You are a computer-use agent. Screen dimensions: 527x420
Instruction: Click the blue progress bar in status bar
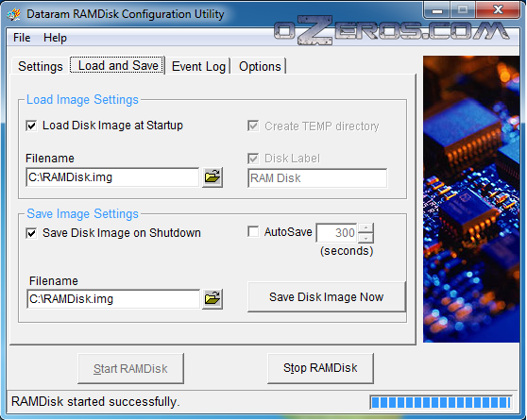click(441, 402)
